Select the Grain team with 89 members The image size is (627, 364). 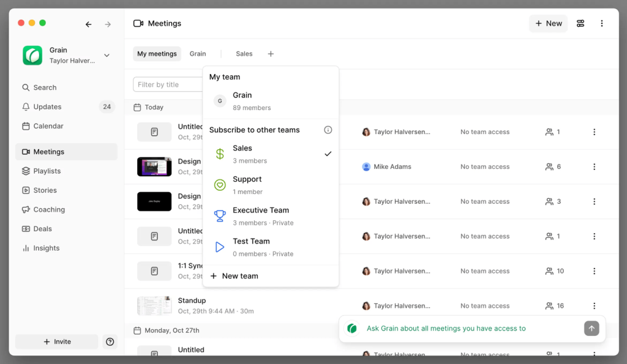click(x=271, y=101)
